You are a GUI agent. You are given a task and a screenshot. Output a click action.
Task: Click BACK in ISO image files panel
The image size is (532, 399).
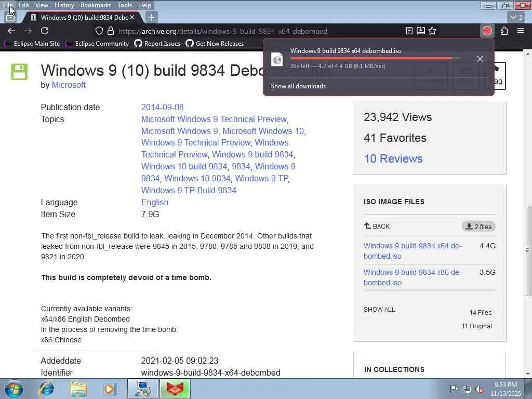click(x=377, y=227)
